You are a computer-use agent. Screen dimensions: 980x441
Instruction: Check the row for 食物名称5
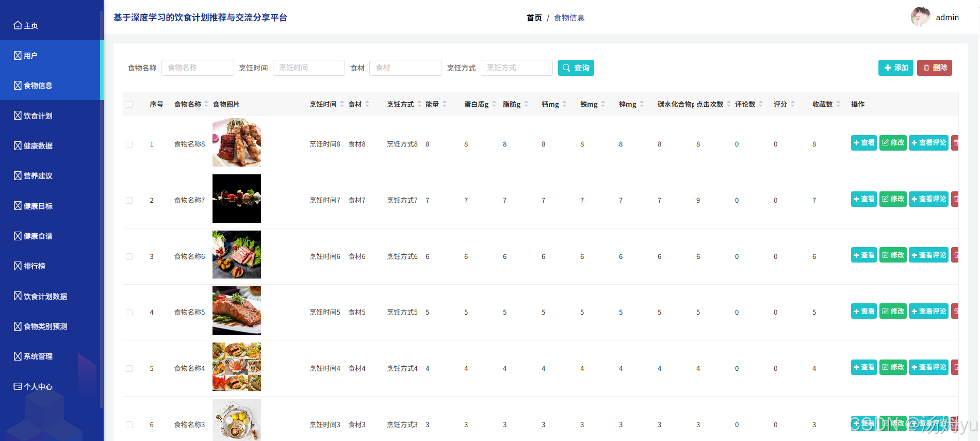click(129, 313)
